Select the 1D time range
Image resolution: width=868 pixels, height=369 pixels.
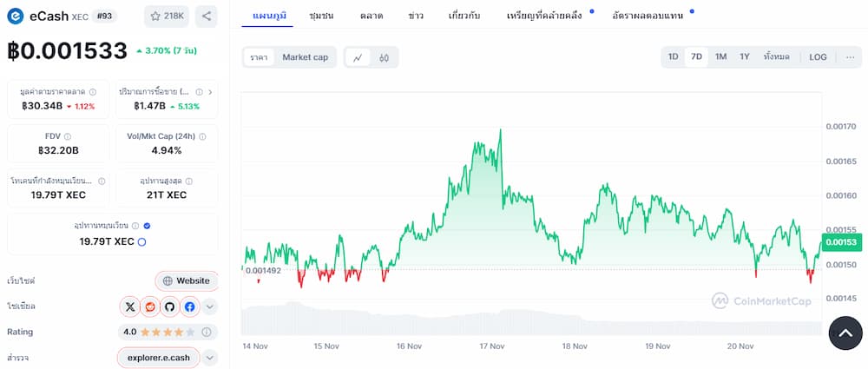pyautogui.click(x=674, y=57)
